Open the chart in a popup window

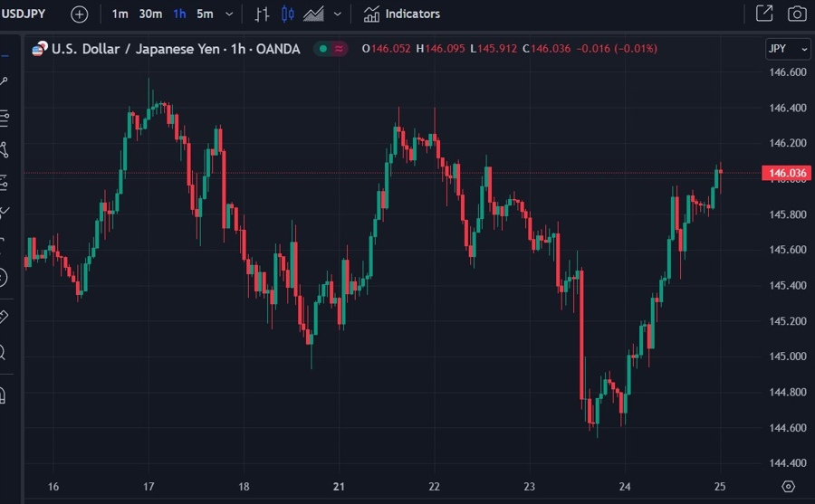click(x=764, y=14)
